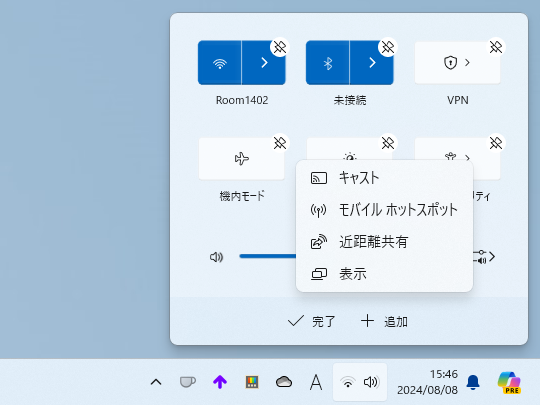This screenshot has width=540, height=405.
Task: Select キャスト from the add menu
Action: pyautogui.click(x=384, y=178)
